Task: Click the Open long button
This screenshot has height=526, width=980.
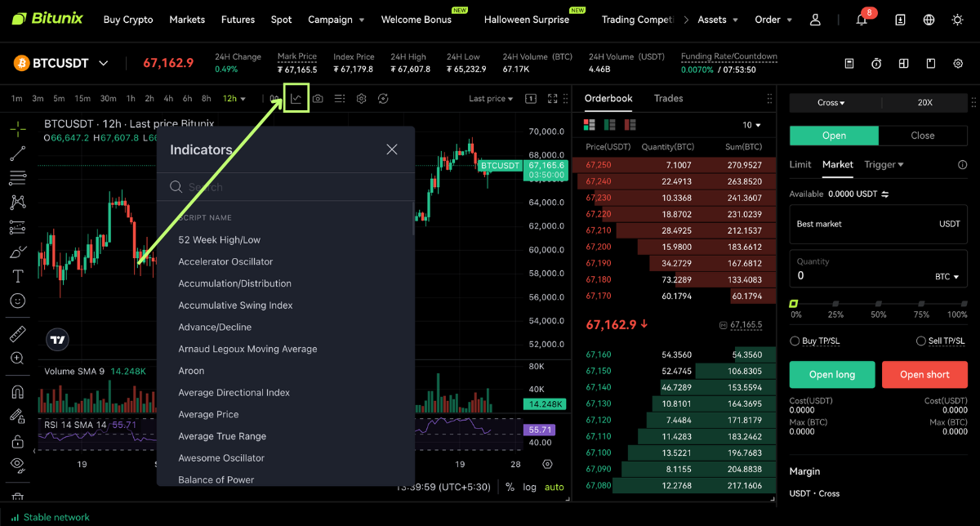Action: [x=832, y=374]
